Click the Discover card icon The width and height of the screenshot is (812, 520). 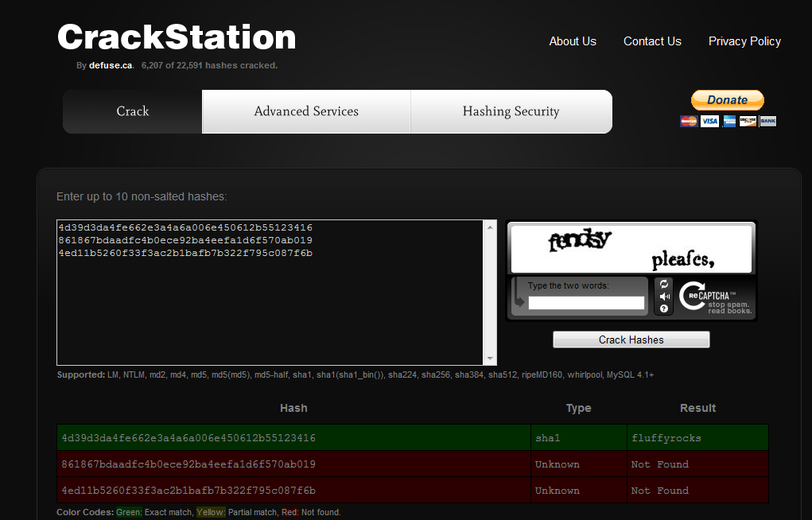point(748,121)
